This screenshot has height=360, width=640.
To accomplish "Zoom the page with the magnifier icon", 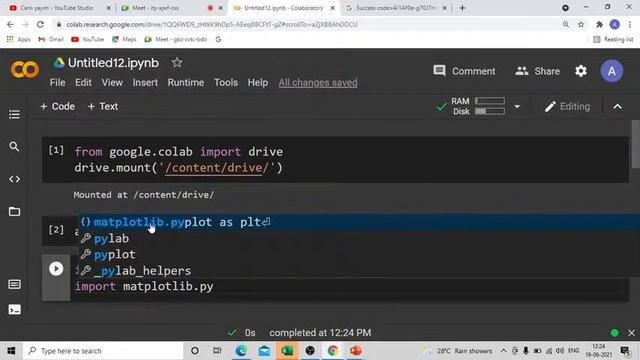I will click(566, 24).
